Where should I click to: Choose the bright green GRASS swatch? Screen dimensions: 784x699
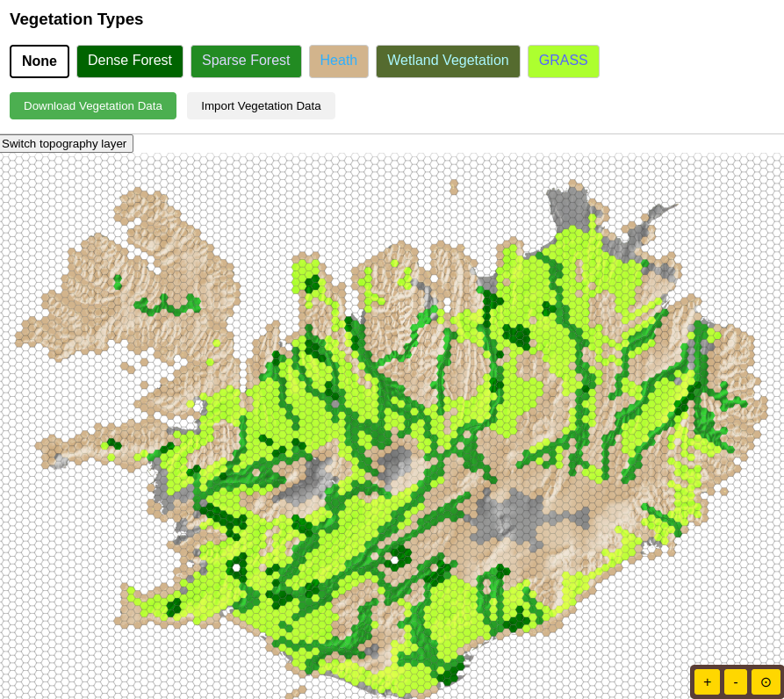point(563,61)
